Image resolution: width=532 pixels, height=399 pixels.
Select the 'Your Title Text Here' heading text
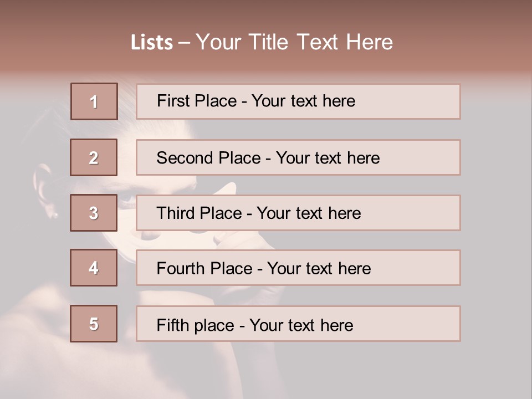[x=294, y=42]
